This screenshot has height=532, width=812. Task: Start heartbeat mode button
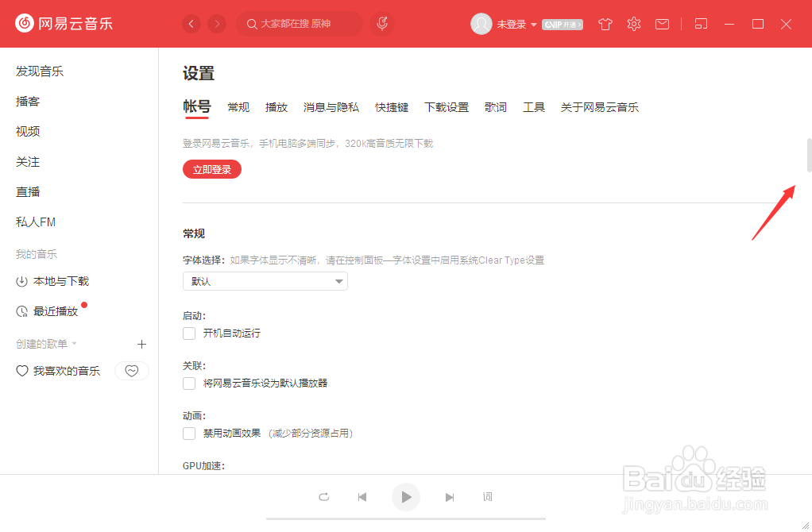pos(132,371)
